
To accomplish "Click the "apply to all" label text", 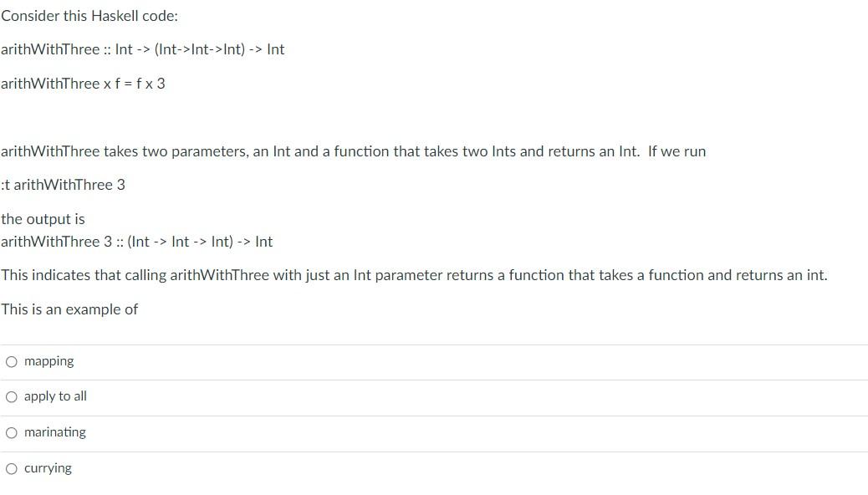I will [55, 396].
